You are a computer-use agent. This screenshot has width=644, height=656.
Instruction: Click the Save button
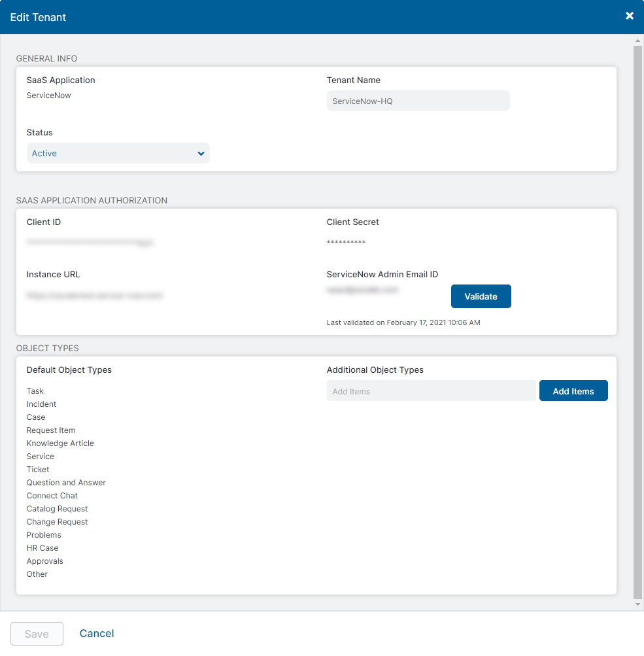click(37, 634)
